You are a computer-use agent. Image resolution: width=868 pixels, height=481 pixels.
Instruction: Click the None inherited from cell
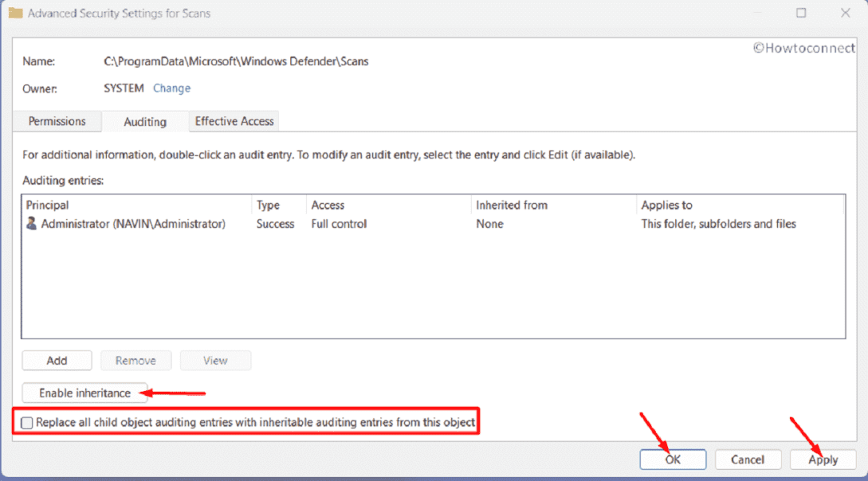(x=489, y=224)
